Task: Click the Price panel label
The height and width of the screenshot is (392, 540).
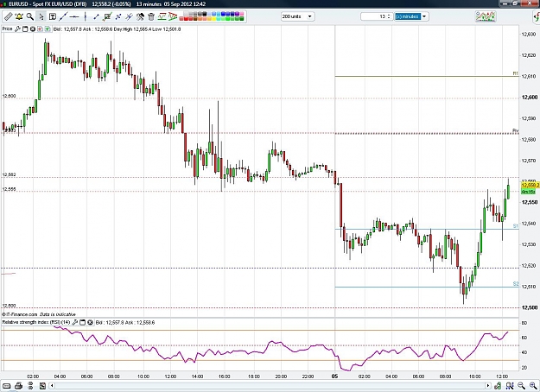Action: coord(7,28)
